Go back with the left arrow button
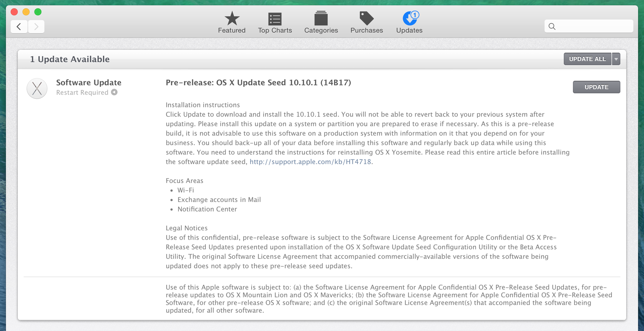644x331 pixels. pos(19,27)
